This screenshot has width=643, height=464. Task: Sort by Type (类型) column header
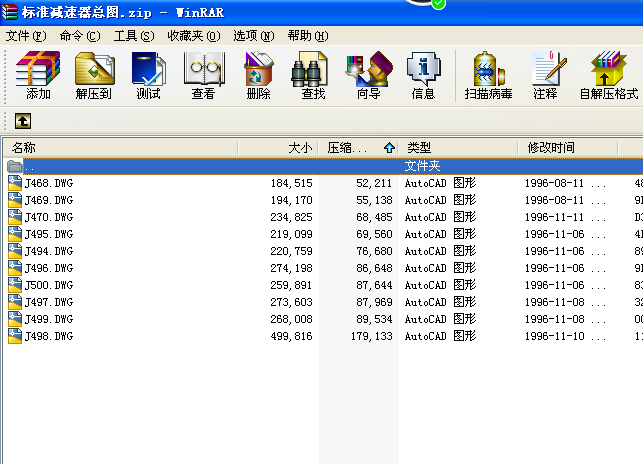[x=458, y=148]
